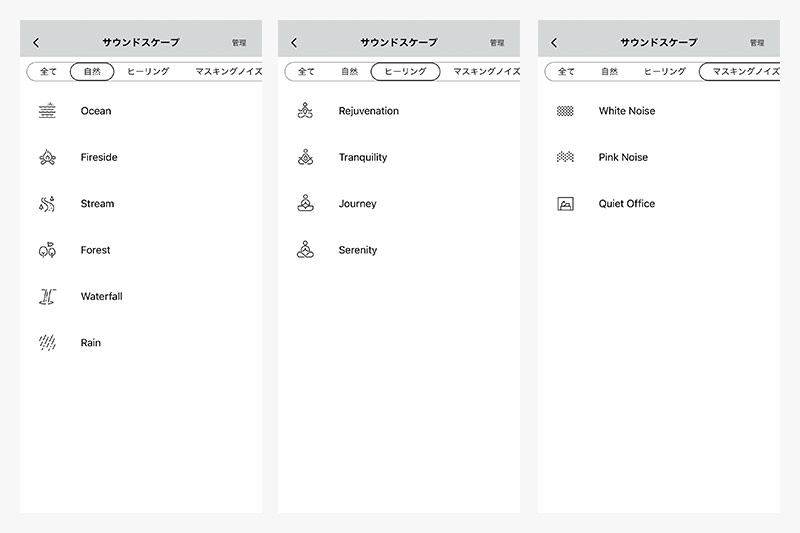This screenshot has height=533, width=800.
Task: Tap the Waterfall icon
Action: 47,296
